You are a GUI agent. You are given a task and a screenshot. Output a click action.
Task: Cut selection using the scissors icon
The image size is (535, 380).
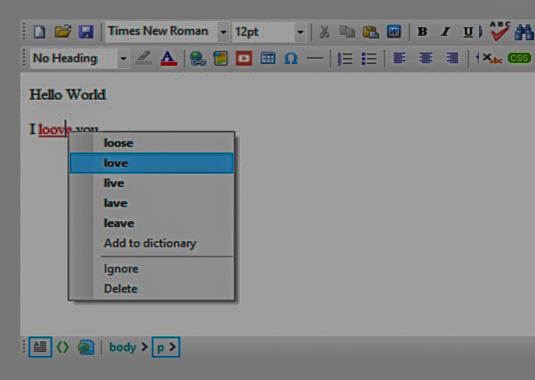point(324,32)
